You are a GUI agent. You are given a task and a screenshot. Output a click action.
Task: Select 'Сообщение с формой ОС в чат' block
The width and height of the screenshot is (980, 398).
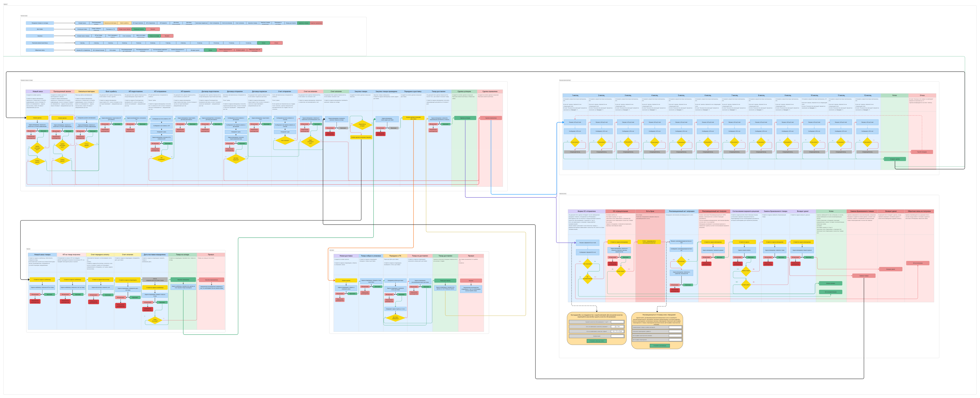(x=587, y=252)
